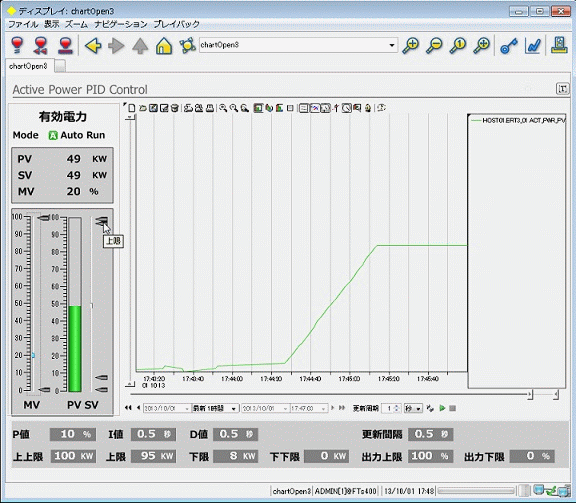The image size is (576, 503).
Task: Click the first red alarm lamp icon
Action: (17, 46)
